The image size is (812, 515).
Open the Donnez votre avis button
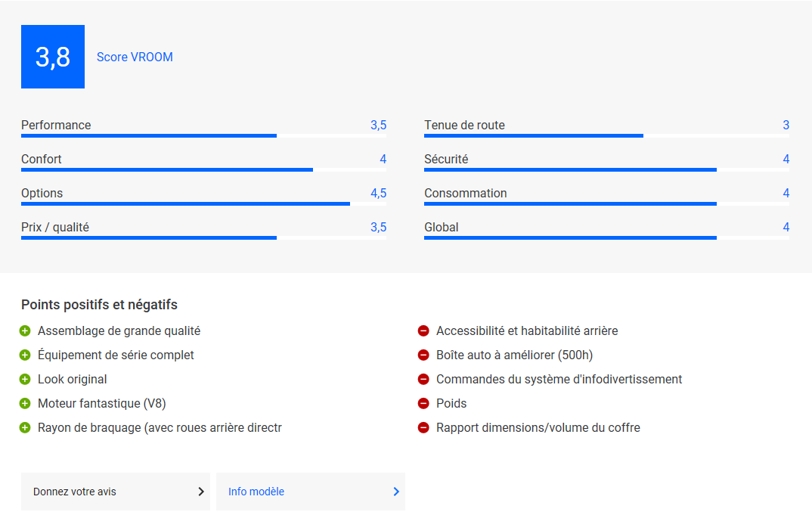tap(115, 492)
